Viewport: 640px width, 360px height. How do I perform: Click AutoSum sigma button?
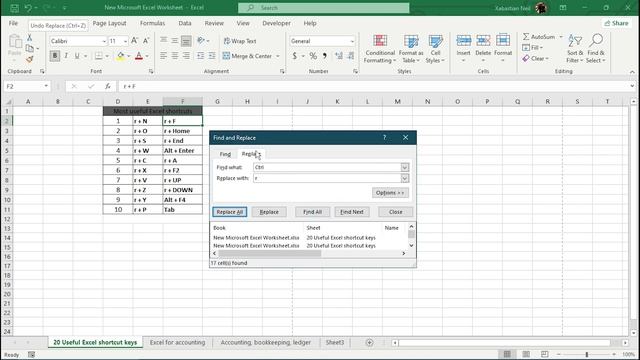pos(539,37)
